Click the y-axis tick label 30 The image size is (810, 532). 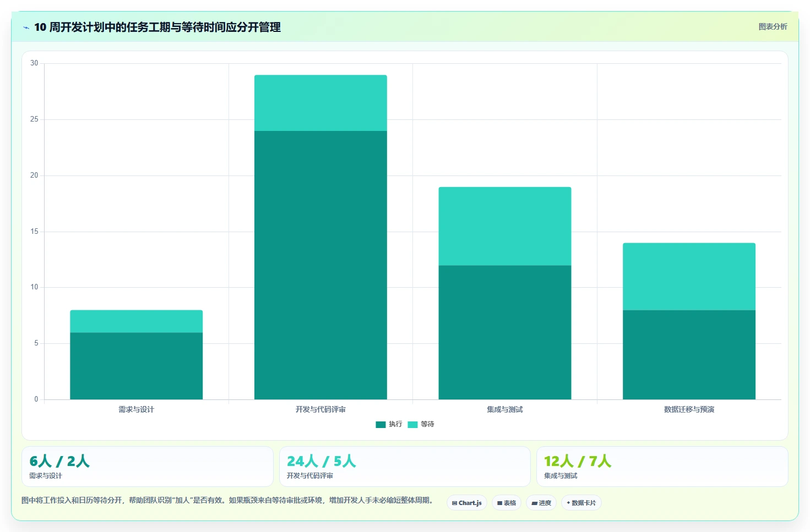[34, 63]
